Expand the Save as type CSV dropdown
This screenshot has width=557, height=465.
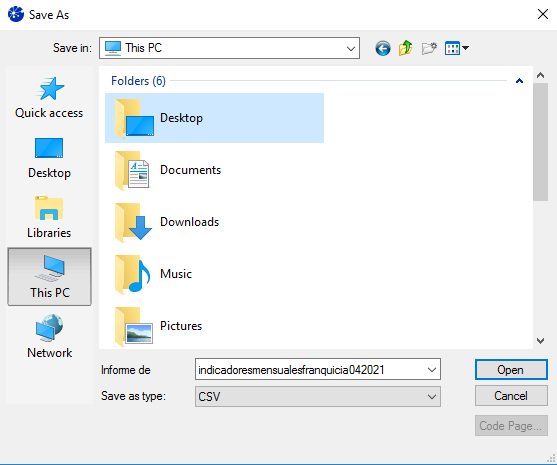tap(318, 396)
